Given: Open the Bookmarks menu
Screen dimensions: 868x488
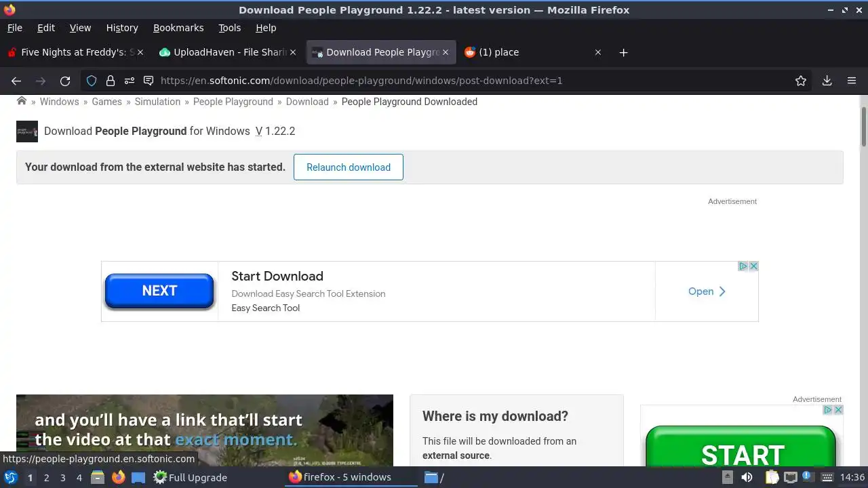Looking at the screenshot, I should point(178,28).
